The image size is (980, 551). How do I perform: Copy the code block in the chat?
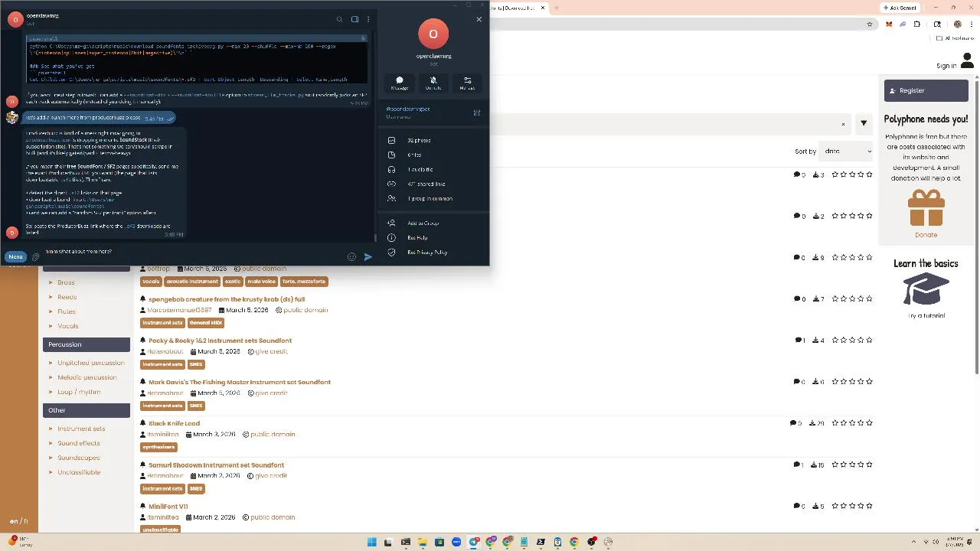point(364,38)
